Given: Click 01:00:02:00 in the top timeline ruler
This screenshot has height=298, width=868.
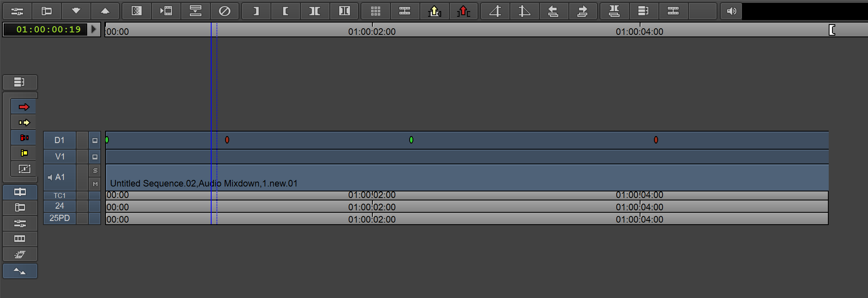Looking at the screenshot, I should 372,32.
